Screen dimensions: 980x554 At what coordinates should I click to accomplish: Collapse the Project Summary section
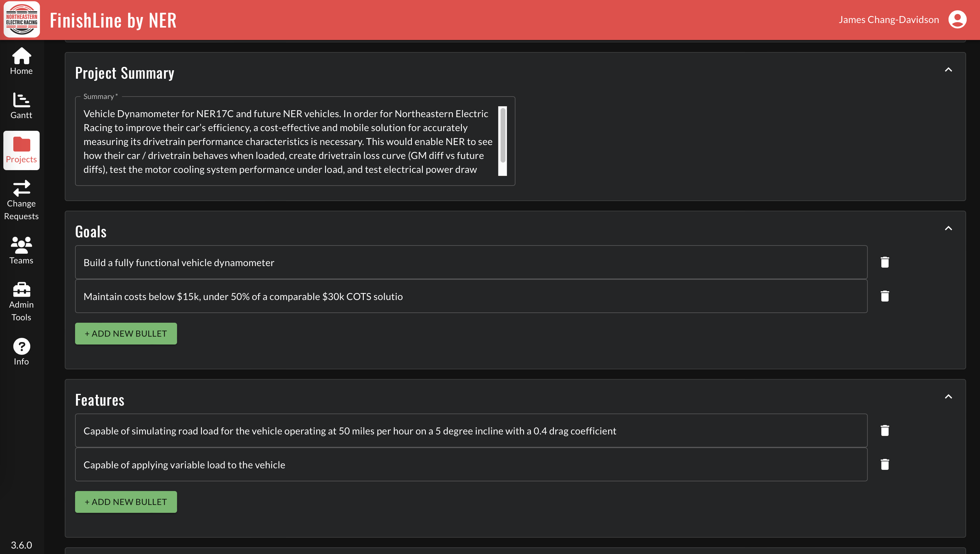[x=948, y=70]
